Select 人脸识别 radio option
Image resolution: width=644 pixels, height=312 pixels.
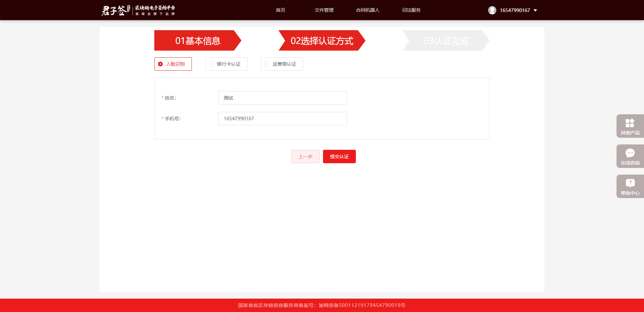click(161, 64)
